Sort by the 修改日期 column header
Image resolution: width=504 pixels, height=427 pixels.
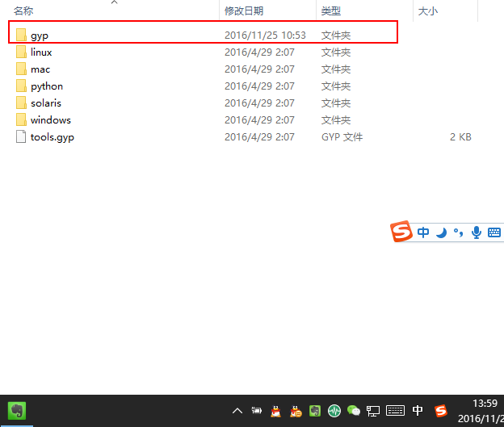point(244,11)
